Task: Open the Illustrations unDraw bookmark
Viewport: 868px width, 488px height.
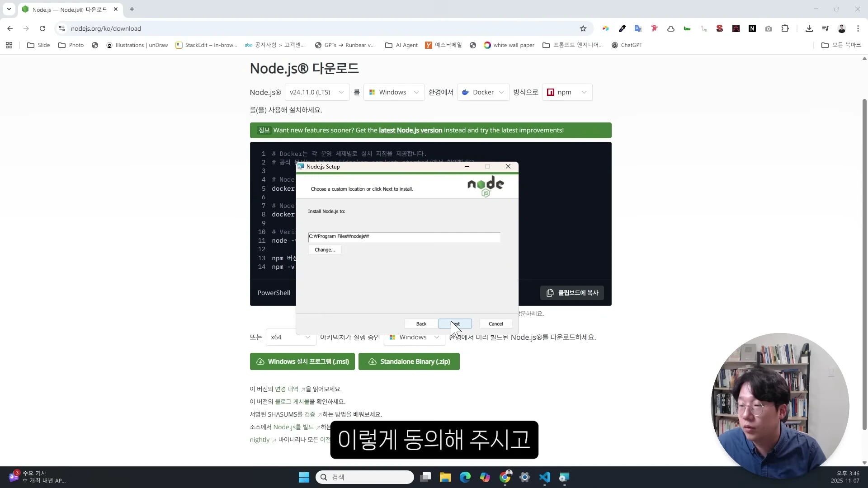Action: [137, 45]
